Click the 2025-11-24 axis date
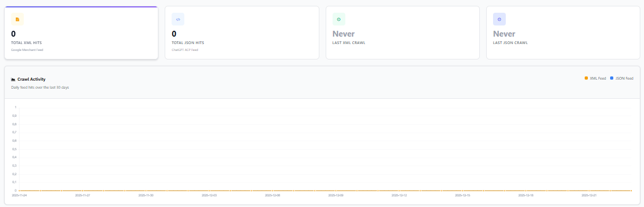 click(19, 195)
